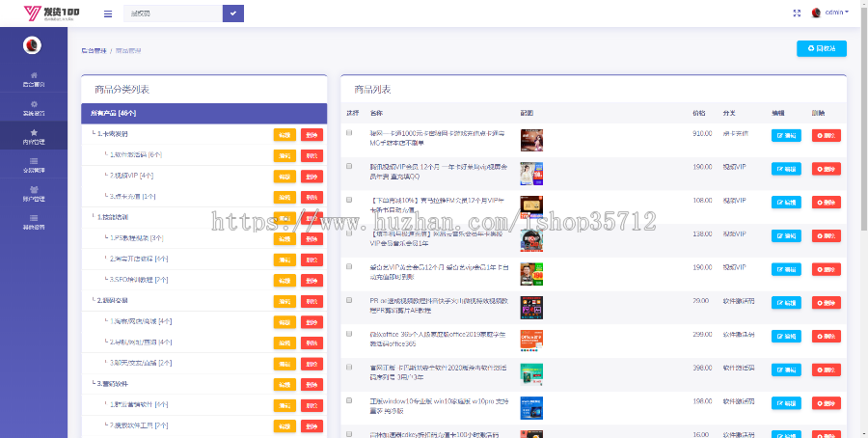Open the admin user dropdown

(836, 13)
